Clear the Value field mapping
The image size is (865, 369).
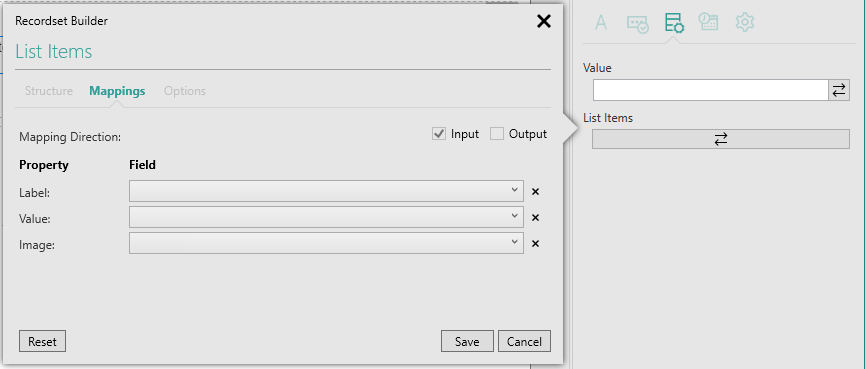[535, 218]
